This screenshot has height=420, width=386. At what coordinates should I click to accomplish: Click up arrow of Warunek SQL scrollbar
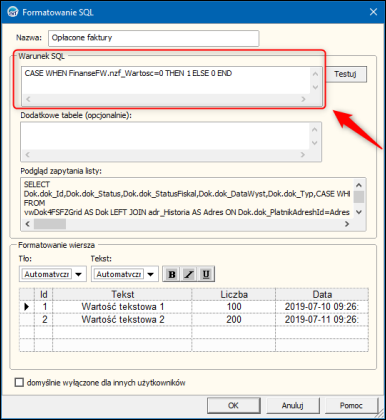tap(316, 74)
